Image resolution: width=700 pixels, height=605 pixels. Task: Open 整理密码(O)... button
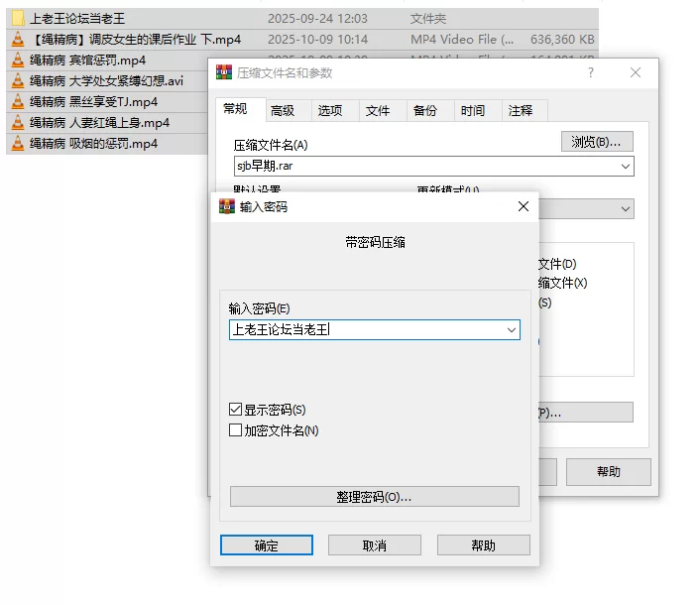(375, 497)
